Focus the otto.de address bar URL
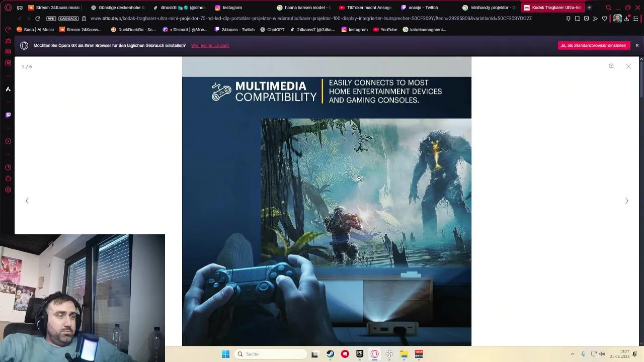Screen dimensions: 644x362 coord(311,19)
